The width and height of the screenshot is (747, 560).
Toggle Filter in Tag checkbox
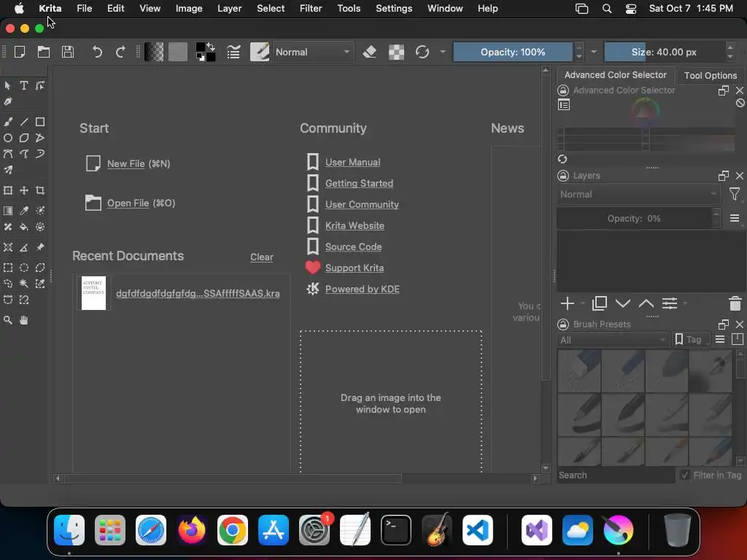[684, 475]
